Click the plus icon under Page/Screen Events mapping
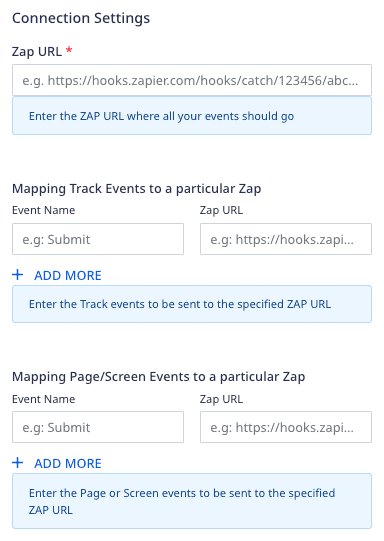This screenshot has width=384, height=541. coord(18,463)
